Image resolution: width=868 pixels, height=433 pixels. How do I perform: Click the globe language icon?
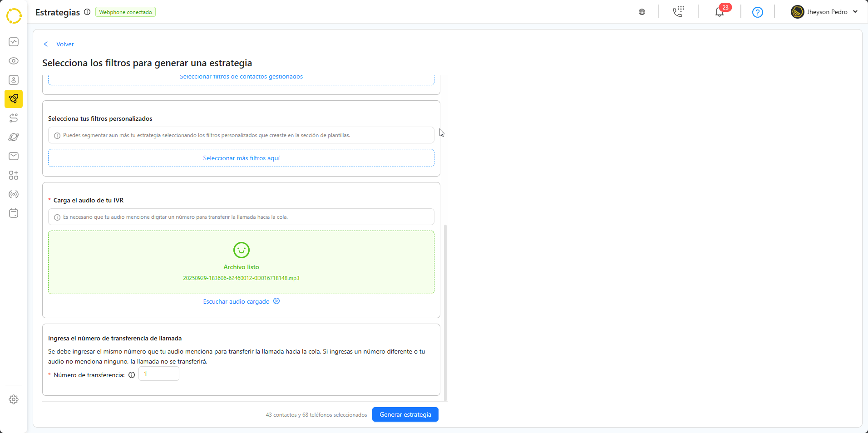coord(642,12)
